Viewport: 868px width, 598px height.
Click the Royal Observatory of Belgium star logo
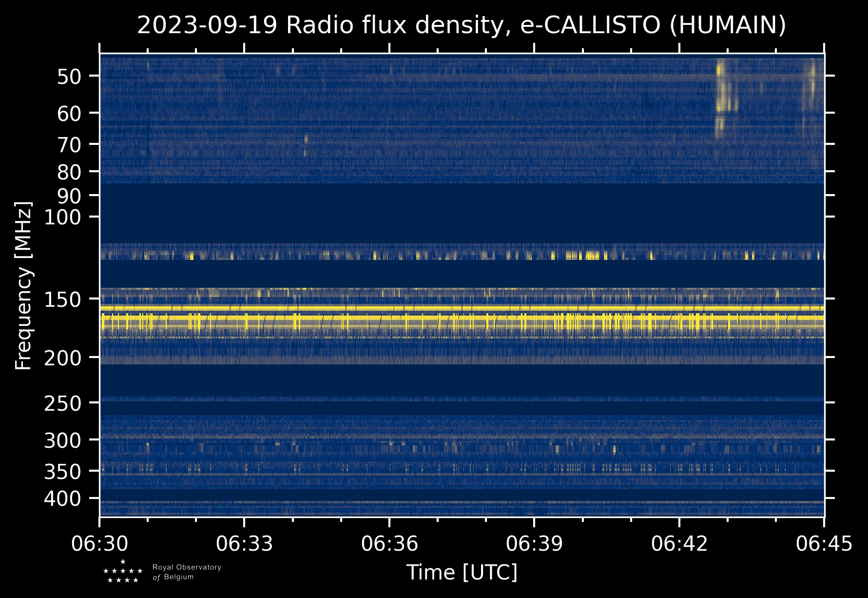pos(123,572)
